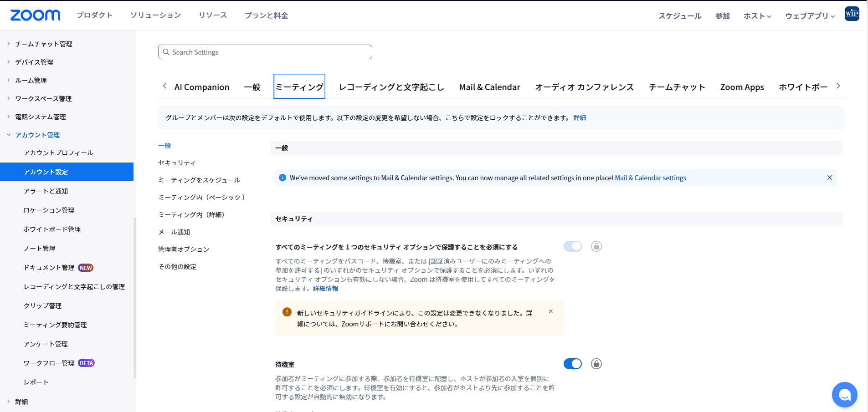Open レコーディングと文字起こし tab

pos(391,87)
